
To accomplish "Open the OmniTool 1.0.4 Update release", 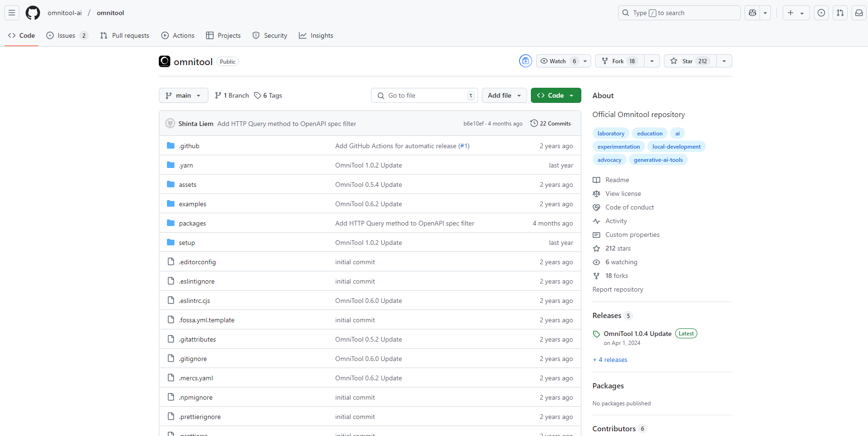I will pos(637,334).
